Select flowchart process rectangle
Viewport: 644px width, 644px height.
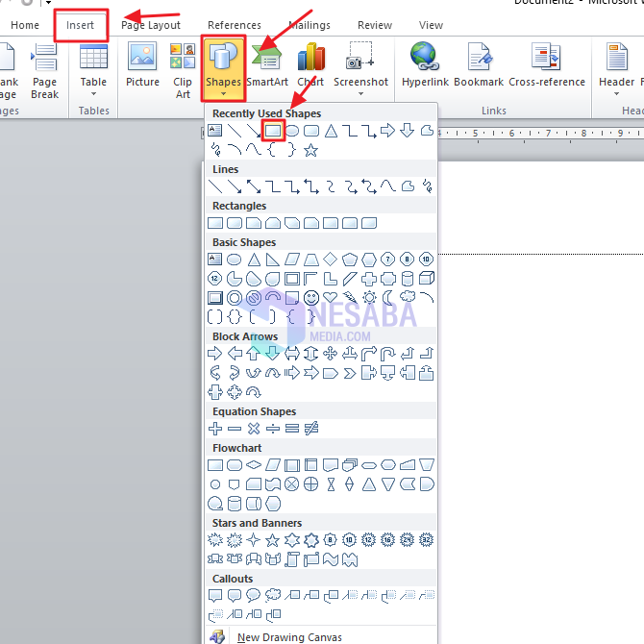pos(215,465)
